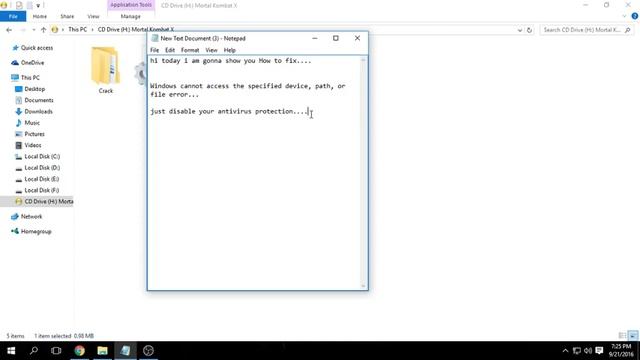The width and height of the screenshot is (640, 360).
Task: Open the Manage ribbon tab
Action: pos(131,16)
